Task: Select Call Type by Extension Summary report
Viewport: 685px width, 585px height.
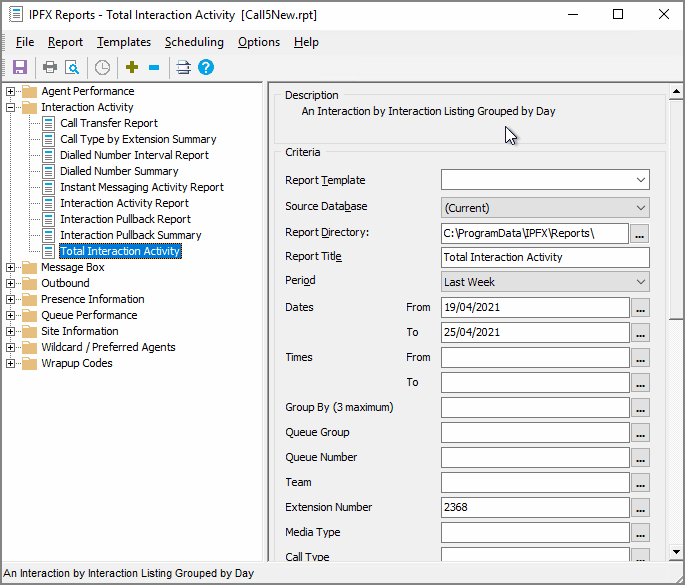Action: tap(138, 139)
